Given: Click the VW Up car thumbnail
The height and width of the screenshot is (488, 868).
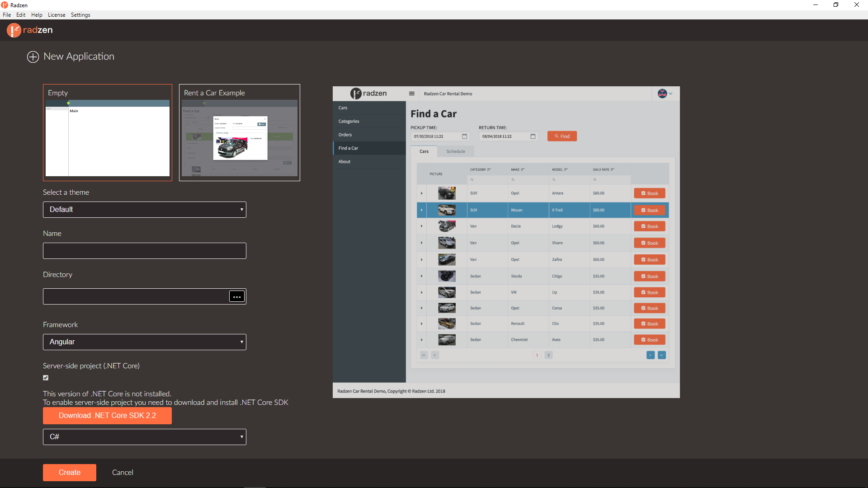Looking at the screenshot, I should (x=447, y=292).
